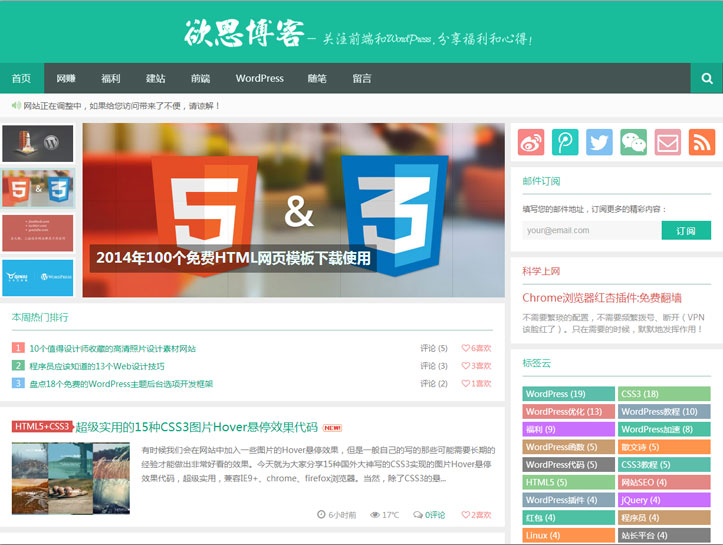Click the 订阅 subscribe button
723x545 pixels.
pos(685,230)
